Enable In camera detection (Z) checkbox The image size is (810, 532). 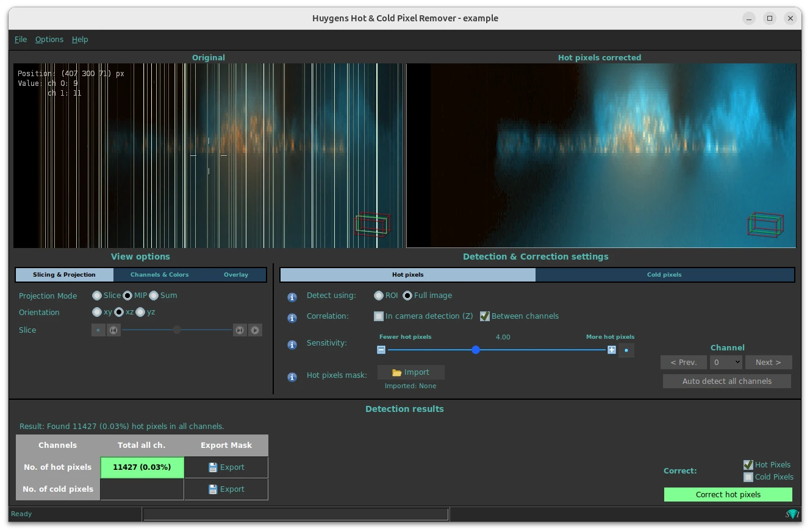tap(379, 316)
